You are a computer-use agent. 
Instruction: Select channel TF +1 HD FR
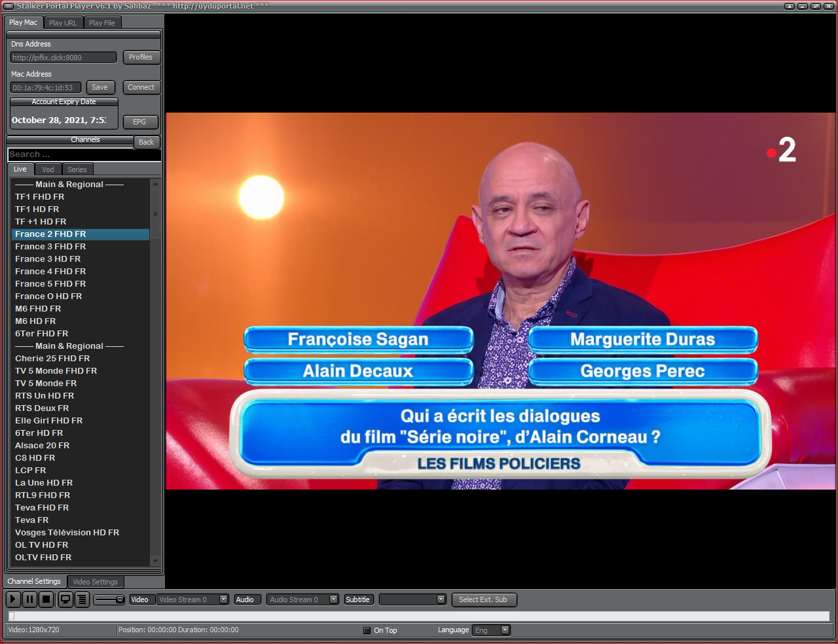[x=81, y=222]
